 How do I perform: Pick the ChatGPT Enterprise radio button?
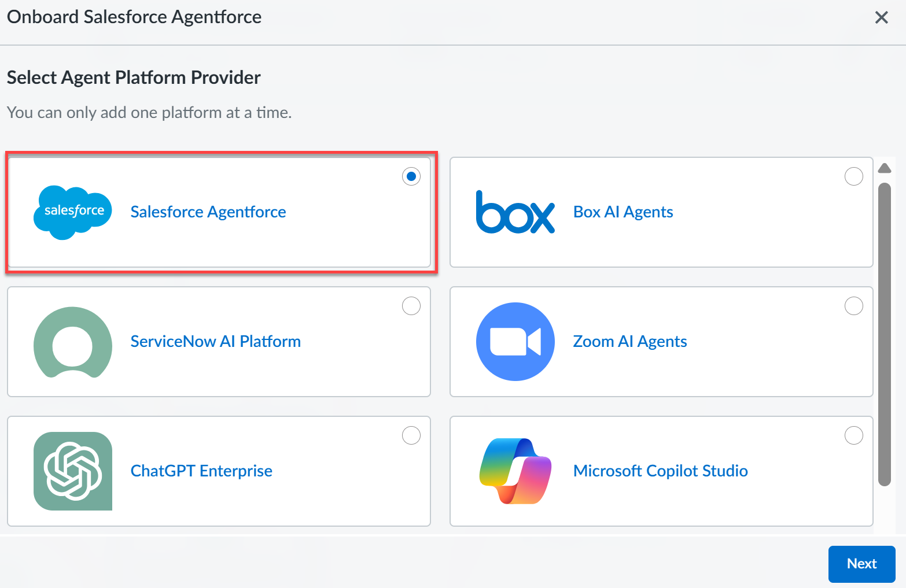[x=411, y=435]
